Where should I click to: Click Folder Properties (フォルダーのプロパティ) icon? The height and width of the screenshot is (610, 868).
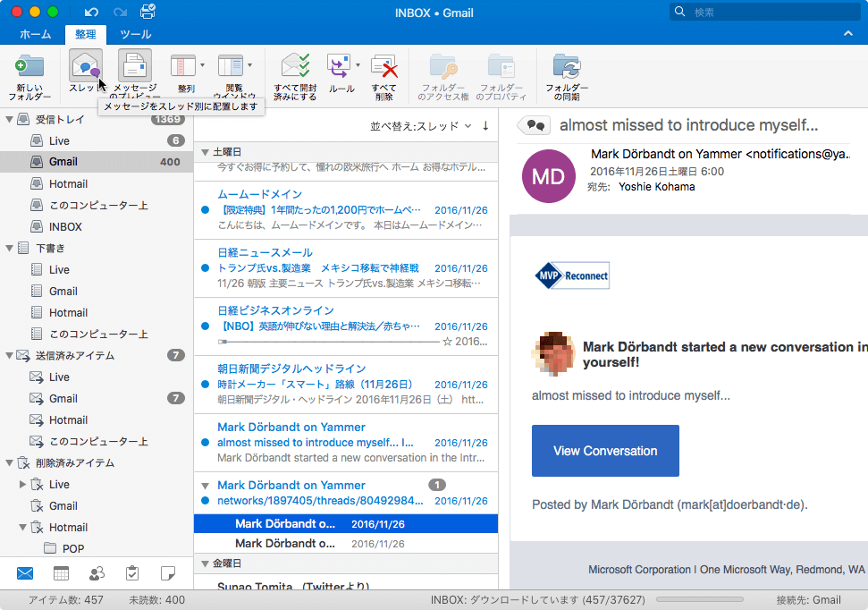click(x=501, y=66)
